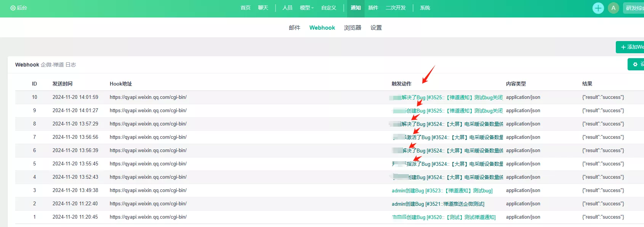The height and width of the screenshot is (227, 644).
Task: Switch to the 邮件 tab
Action: [295, 28]
